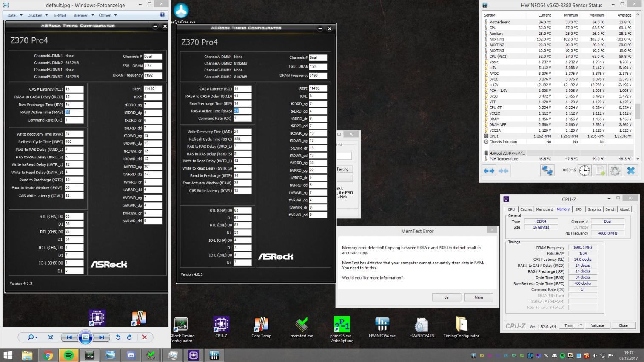Screen dimensions: 644x362
Task: Switch to the CPU tab in CPU-Z
Action: pyautogui.click(x=511, y=209)
